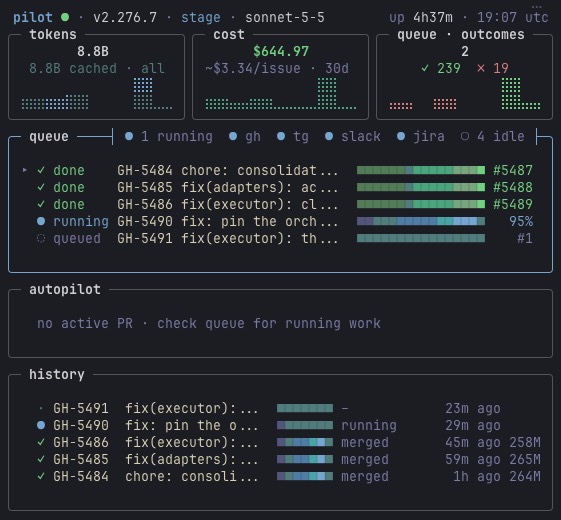Click the checkmark on queue row GH-5486
The height and width of the screenshot is (520, 561).
pyautogui.click(x=41, y=204)
